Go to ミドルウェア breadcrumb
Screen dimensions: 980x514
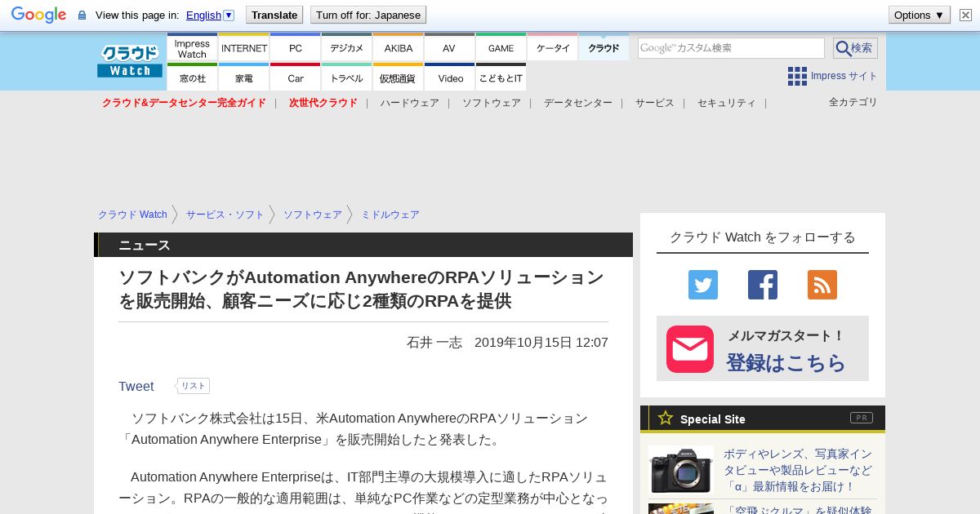pos(390,215)
